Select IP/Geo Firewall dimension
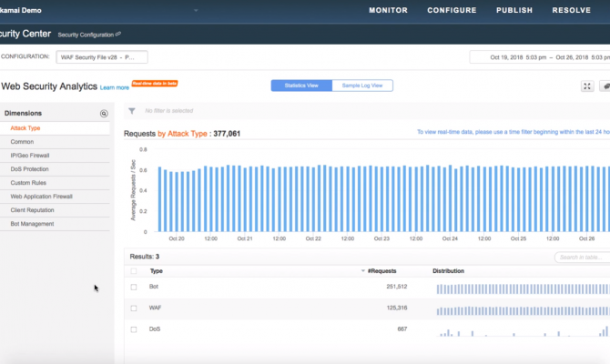 pos(30,156)
